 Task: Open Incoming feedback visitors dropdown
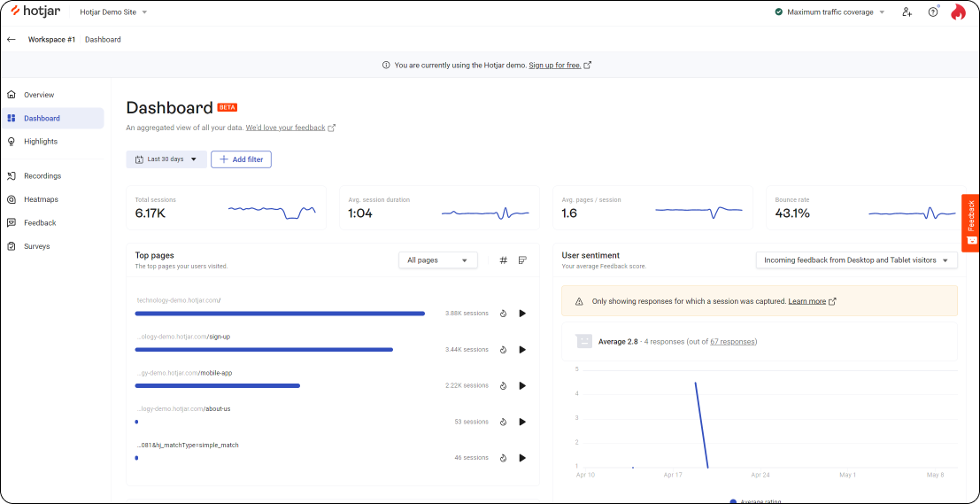pos(856,260)
